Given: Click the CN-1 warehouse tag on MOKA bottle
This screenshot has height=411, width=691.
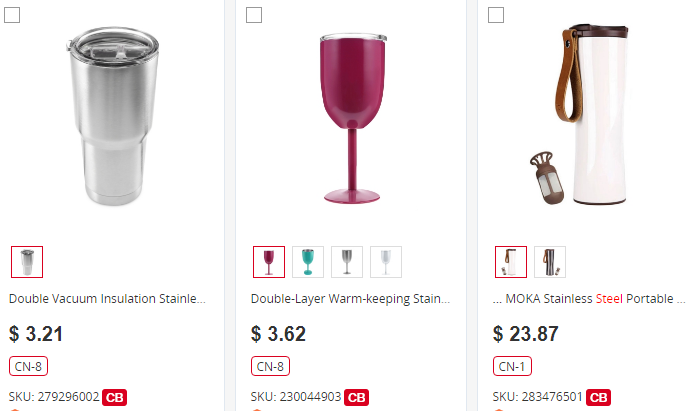Looking at the screenshot, I should tap(513, 365).
